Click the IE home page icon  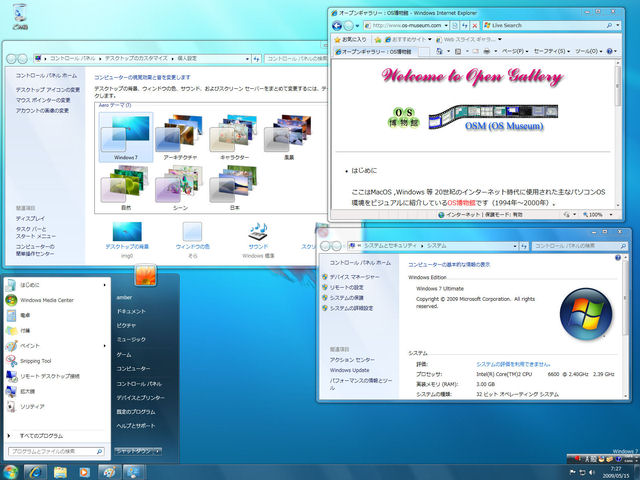pos(439,51)
